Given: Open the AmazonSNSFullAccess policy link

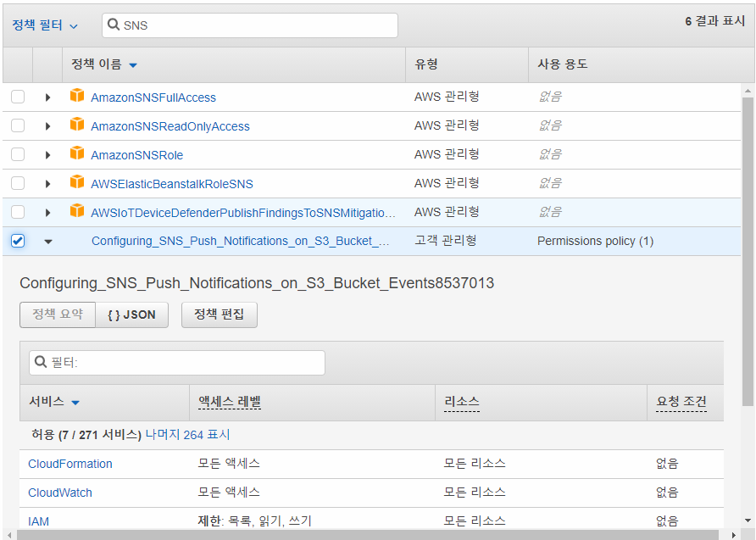Looking at the screenshot, I should point(153,97).
